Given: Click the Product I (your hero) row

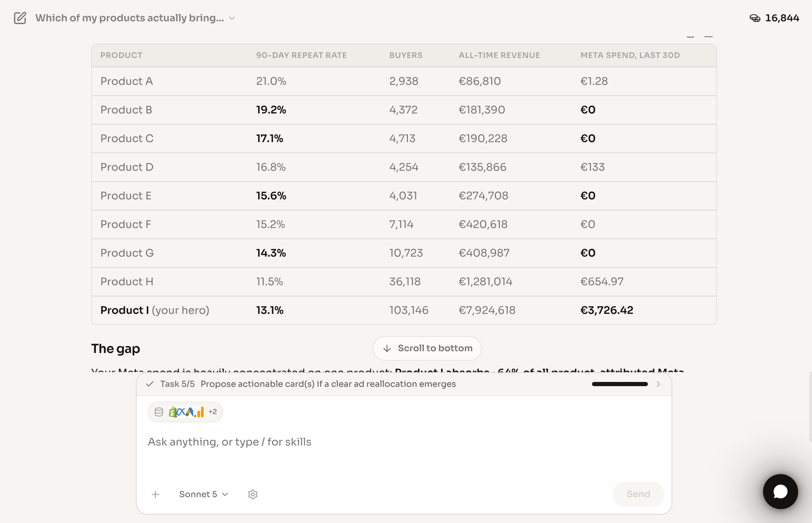Looking at the screenshot, I should coord(404,310).
